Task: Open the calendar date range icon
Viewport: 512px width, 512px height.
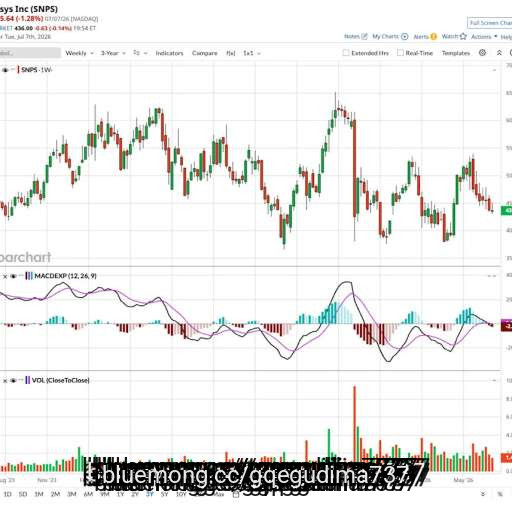Action: tap(236, 494)
